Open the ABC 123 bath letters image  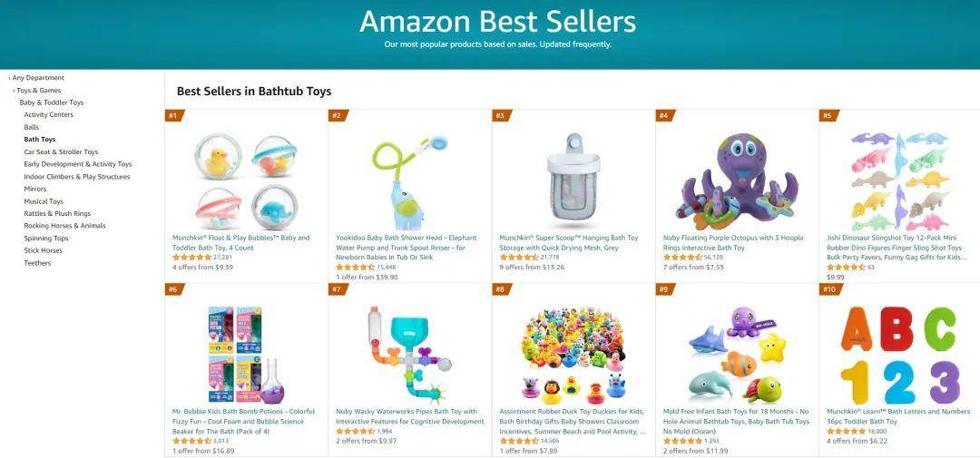[x=900, y=355]
